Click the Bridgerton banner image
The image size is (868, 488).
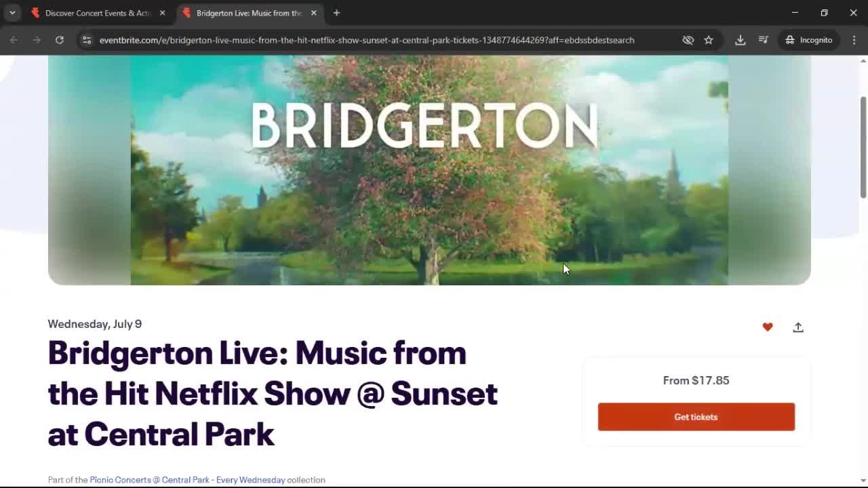[x=429, y=170]
